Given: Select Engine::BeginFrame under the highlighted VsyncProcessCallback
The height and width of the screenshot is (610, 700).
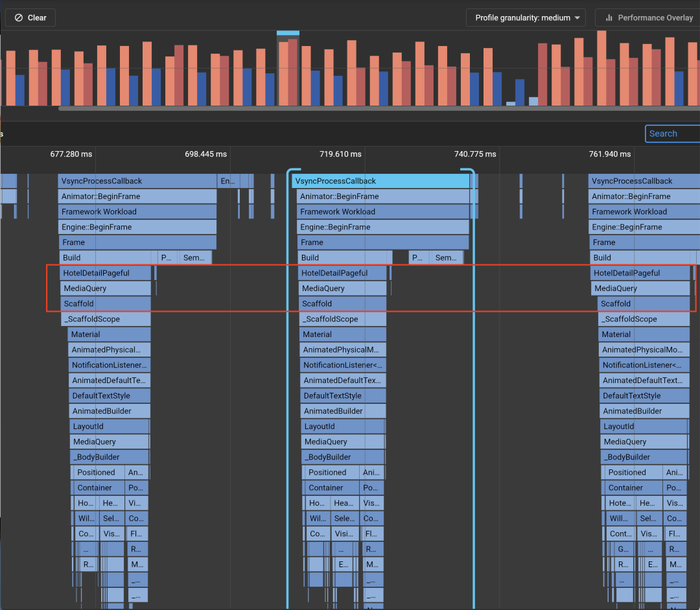Looking at the screenshot, I should [x=382, y=227].
